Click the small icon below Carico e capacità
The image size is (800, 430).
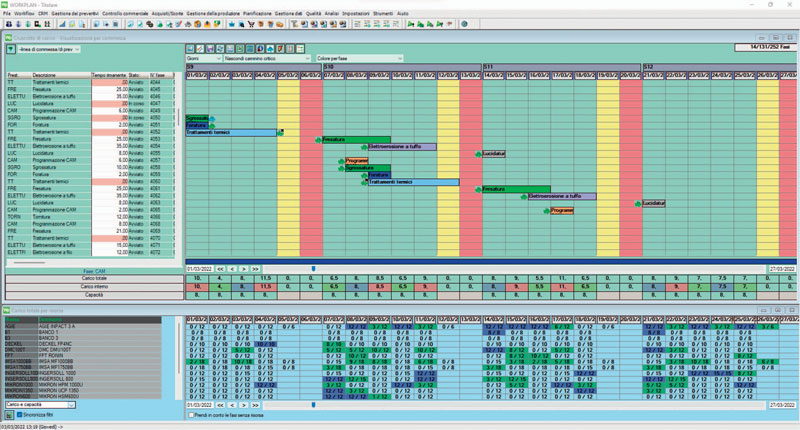pyautogui.click(x=10, y=415)
